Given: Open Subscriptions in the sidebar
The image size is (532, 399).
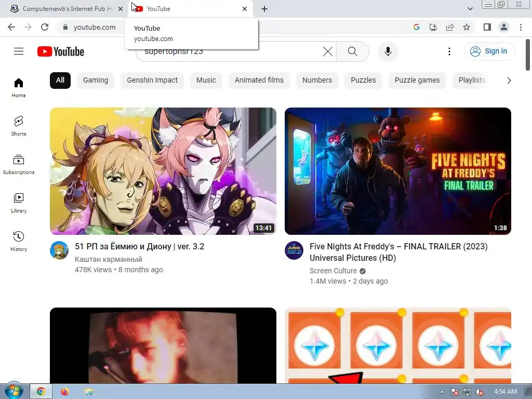Looking at the screenshot, I should point(19,165).
